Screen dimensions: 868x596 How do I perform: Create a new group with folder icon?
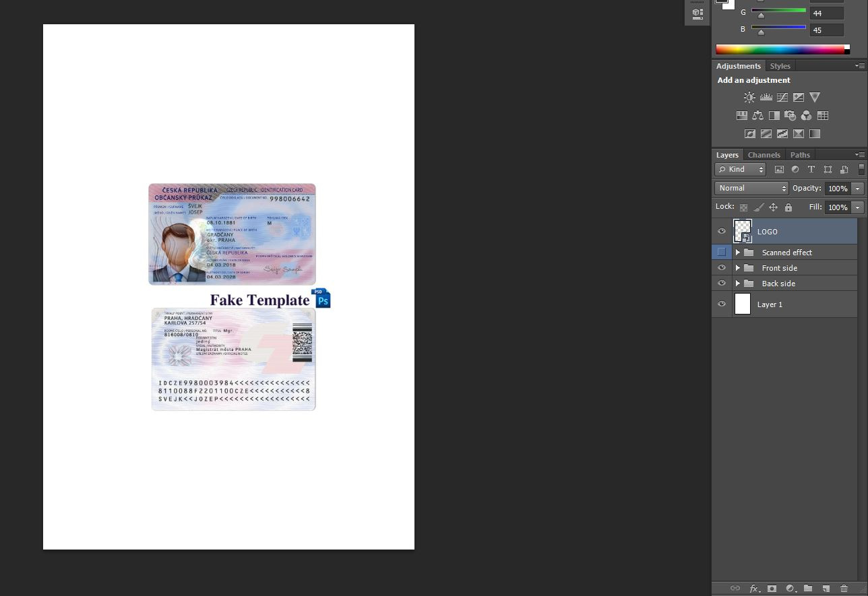pos(808,589)
